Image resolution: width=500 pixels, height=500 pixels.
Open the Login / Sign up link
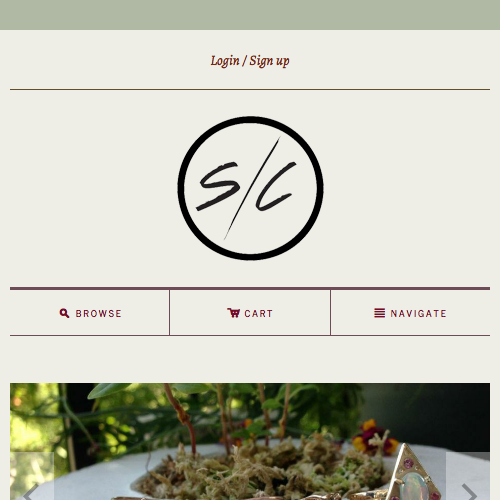point(250,61)
